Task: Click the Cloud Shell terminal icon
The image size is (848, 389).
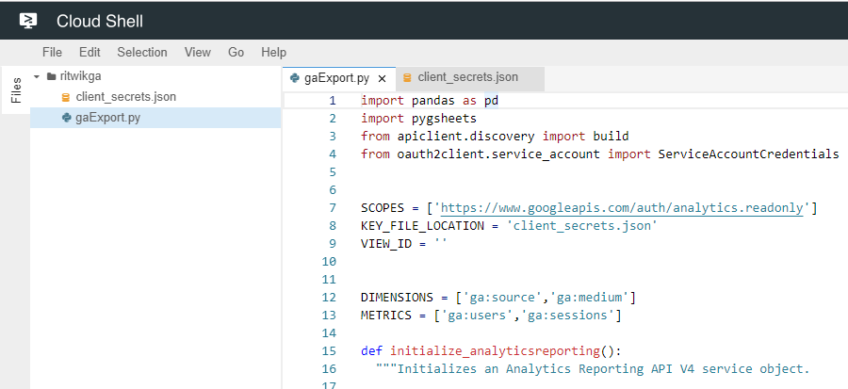Action: tap(28, 21)
